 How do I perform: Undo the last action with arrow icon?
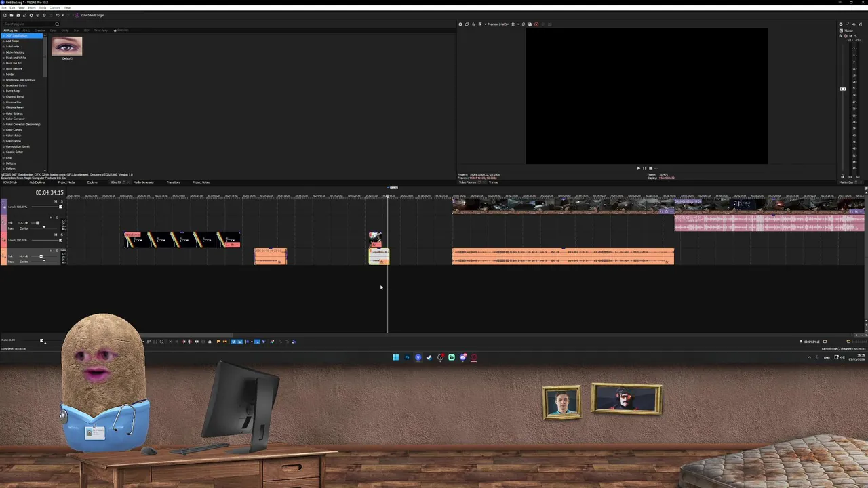click(x=58, y=15)
